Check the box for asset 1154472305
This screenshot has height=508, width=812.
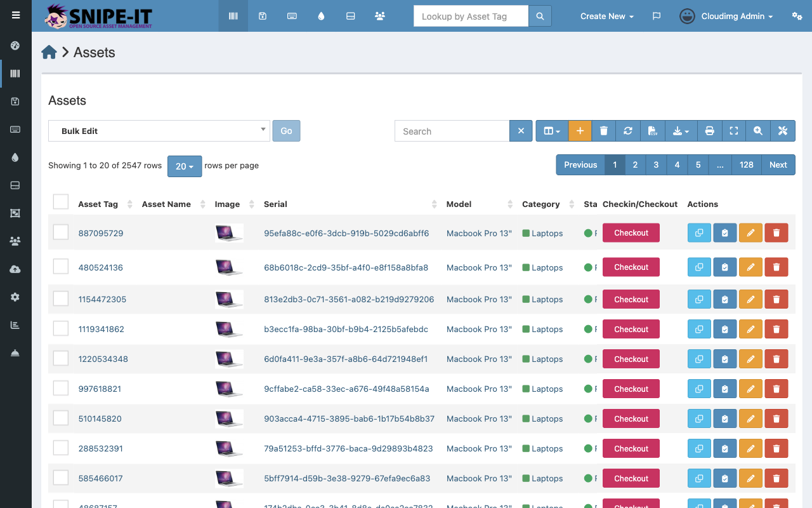tap(61, 298)
